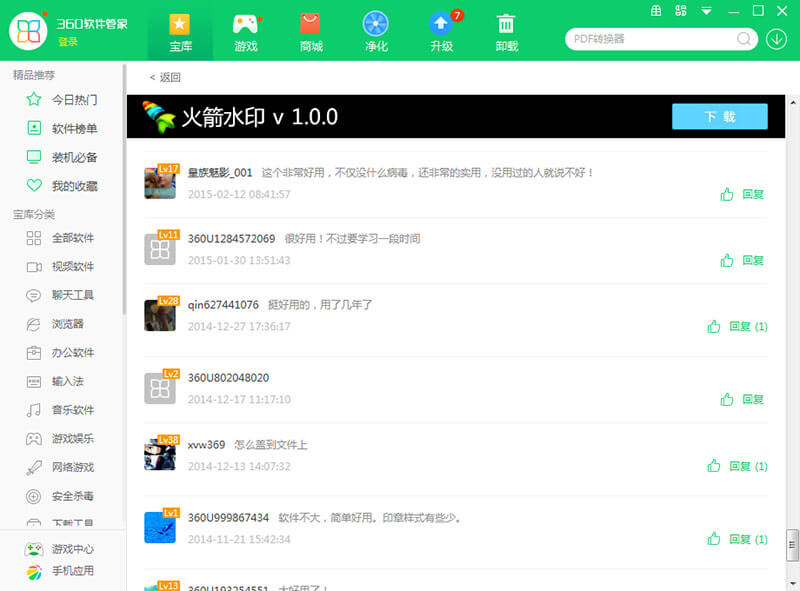The width and height of the screenshot is (800, 591).
Task: Click the magnifier search icon
Action: pos(744,39)
